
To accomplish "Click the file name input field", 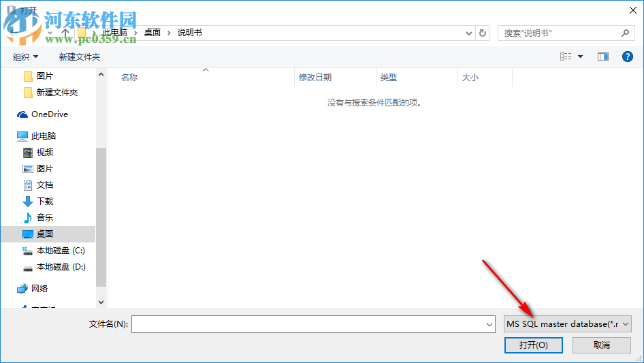I will (313, 324).
